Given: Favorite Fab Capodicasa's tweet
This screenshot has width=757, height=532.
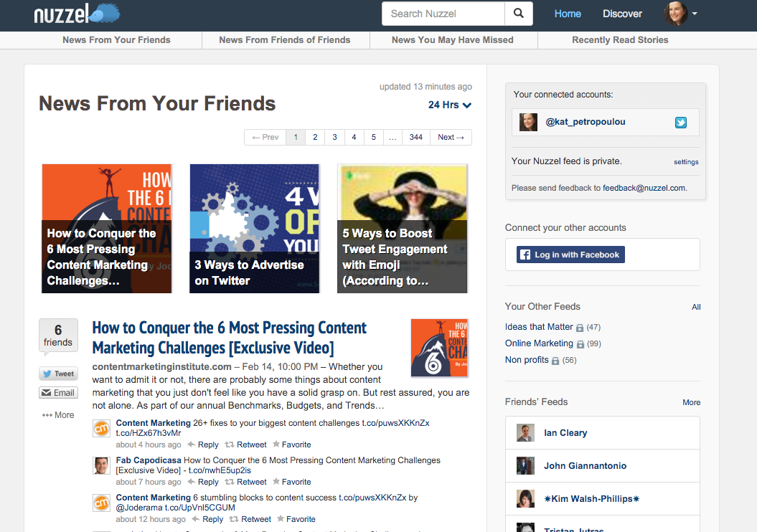Looking at the screenshot, I should (x=291, y=482).
